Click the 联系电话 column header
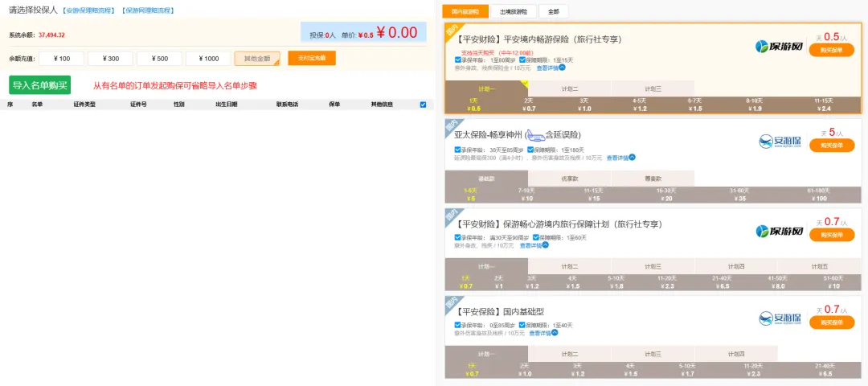 [287, 105]
